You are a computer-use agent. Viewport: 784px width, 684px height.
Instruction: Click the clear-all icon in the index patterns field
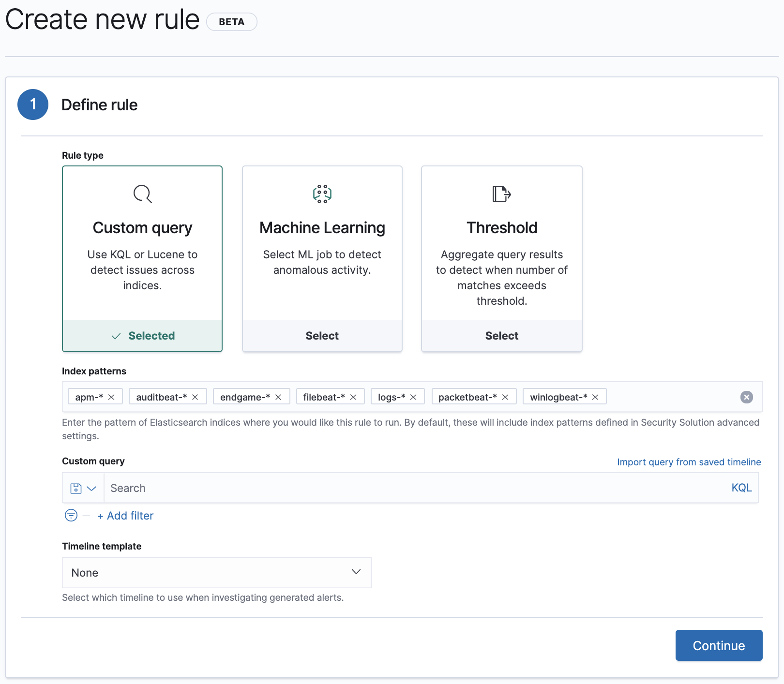(746, 397)
